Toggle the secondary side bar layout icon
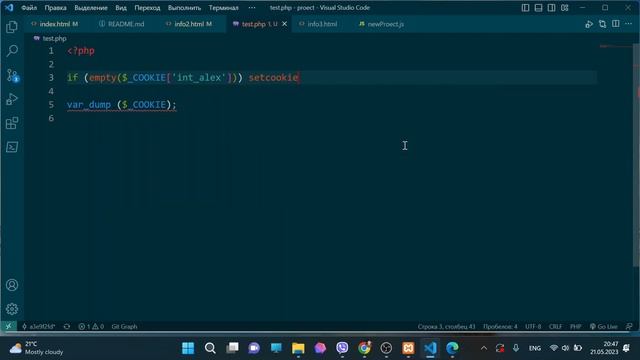Screen dimensions: 640x360 [x=551, y=8]
